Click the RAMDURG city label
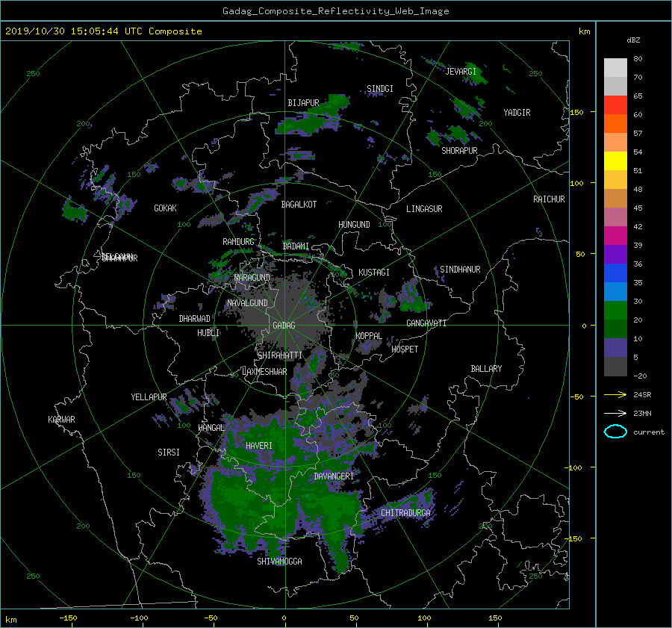 (x=238, y=242)
